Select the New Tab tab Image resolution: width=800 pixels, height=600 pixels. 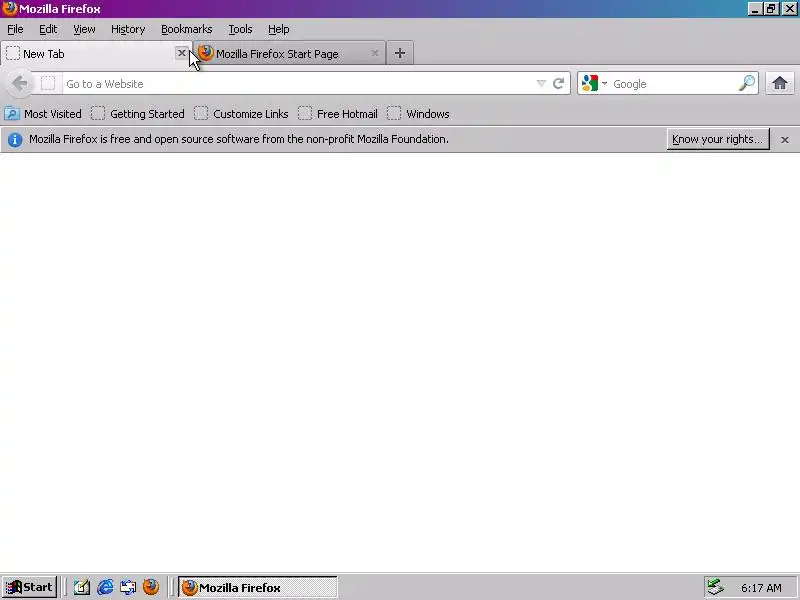coord(96,54)
